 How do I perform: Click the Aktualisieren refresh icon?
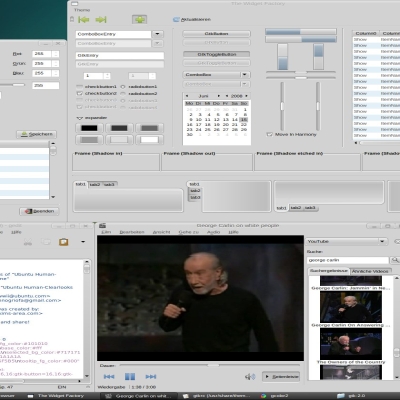pos(176,20)
